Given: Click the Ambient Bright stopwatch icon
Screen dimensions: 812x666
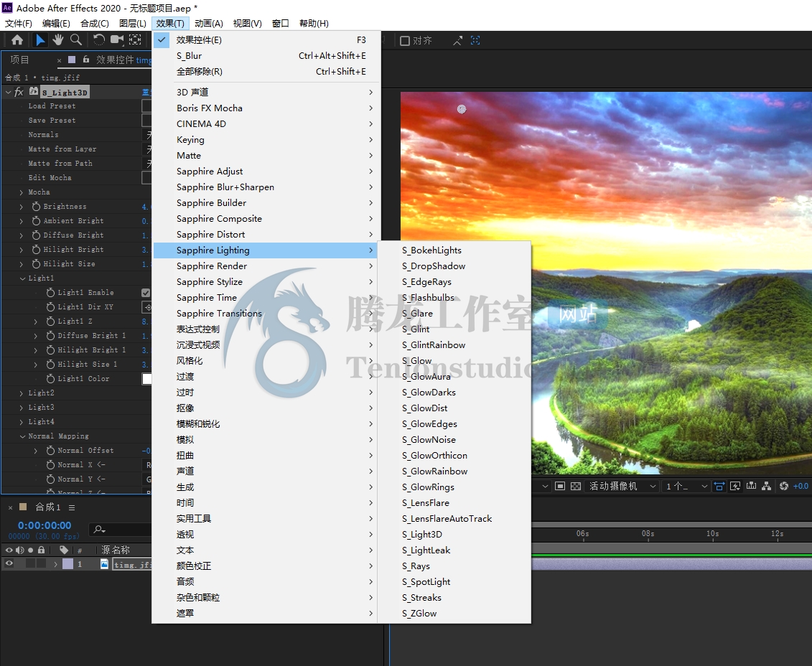Looking at the screenshot, I should 36,221.
